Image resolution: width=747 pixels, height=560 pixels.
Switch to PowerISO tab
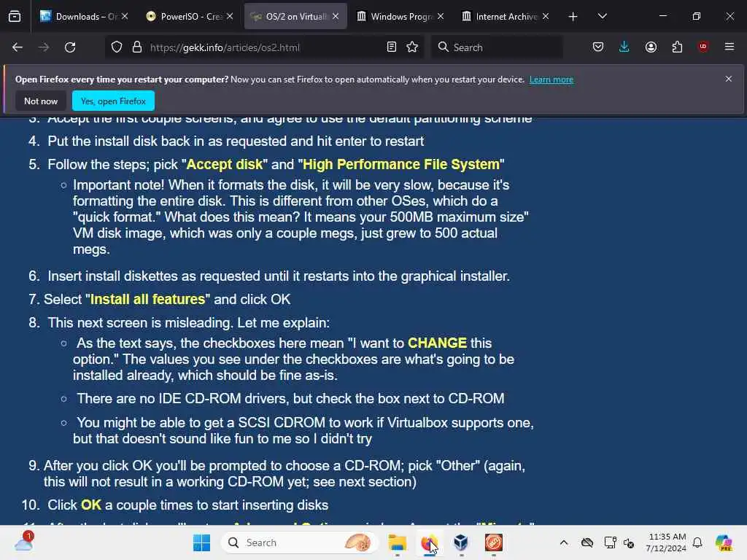184,17
